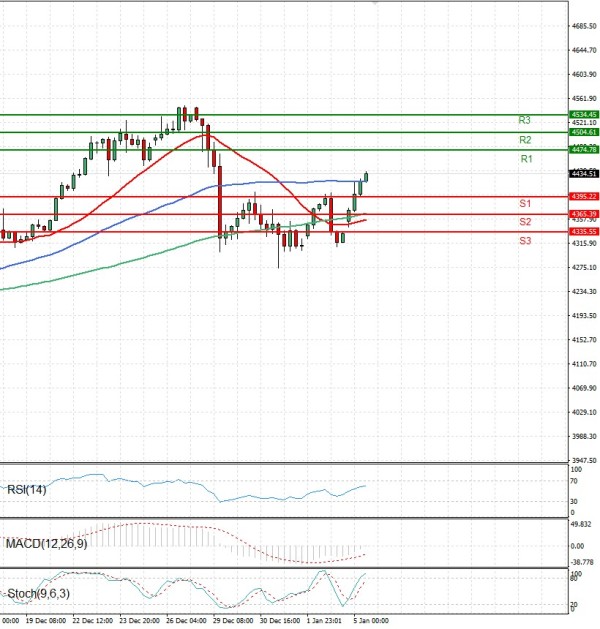Viewport: 600px width, 629px height.
Task: Select the 4335.55 red price tag
Action: point(584,231)
